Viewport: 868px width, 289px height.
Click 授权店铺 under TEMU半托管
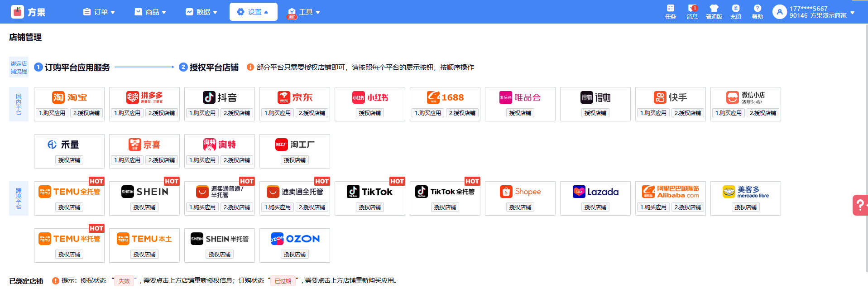pyautogui.click(x=69, y=254)
